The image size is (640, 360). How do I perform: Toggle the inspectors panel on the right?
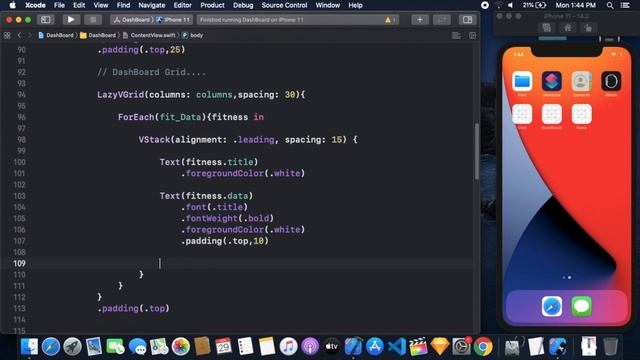coord(467,20)
